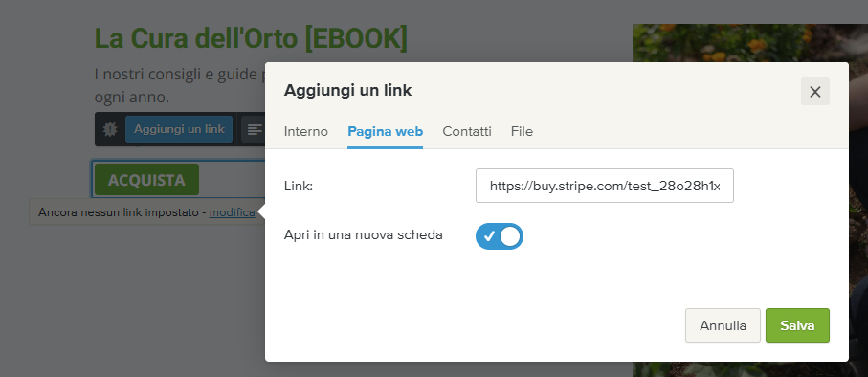
Task: Click the Annulla button
Action: coord(723,325)
